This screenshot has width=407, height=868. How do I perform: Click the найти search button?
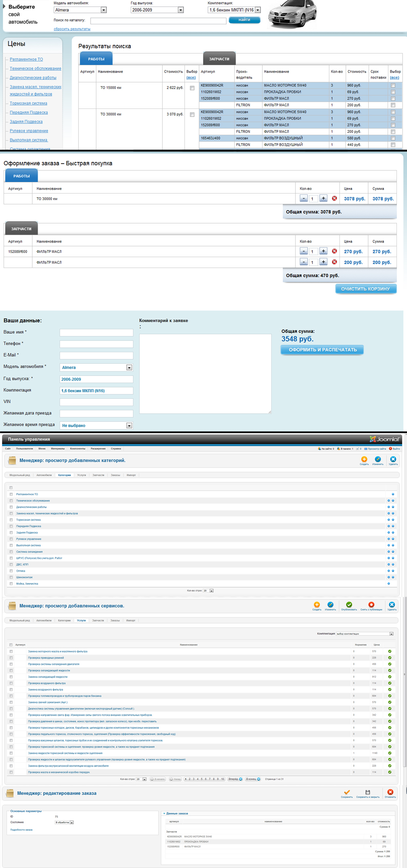[244, 20]
